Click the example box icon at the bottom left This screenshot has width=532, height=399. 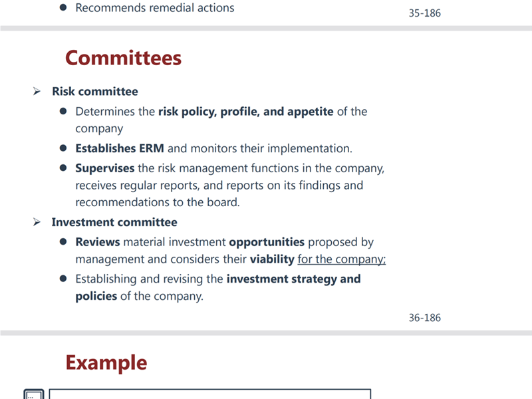34,394
